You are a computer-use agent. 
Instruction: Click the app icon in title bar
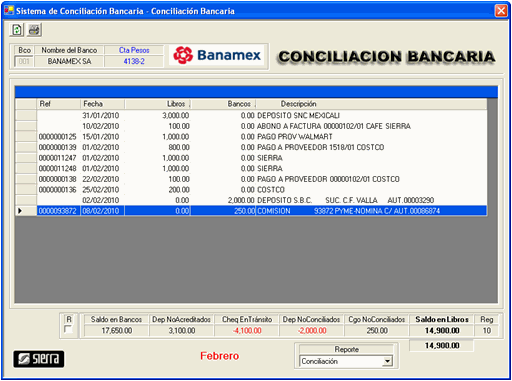(9, 11)
